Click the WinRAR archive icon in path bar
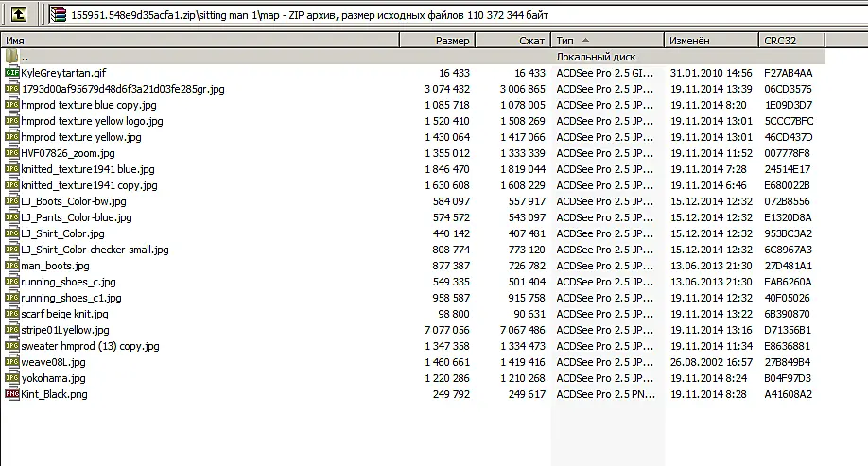The height and width of the screenshot is (466, 868). (58, 14)
